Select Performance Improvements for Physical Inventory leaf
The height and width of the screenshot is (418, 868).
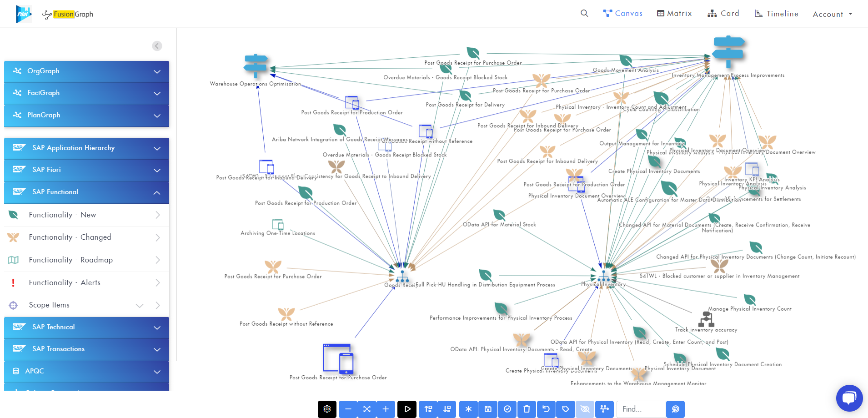point(501,308)
